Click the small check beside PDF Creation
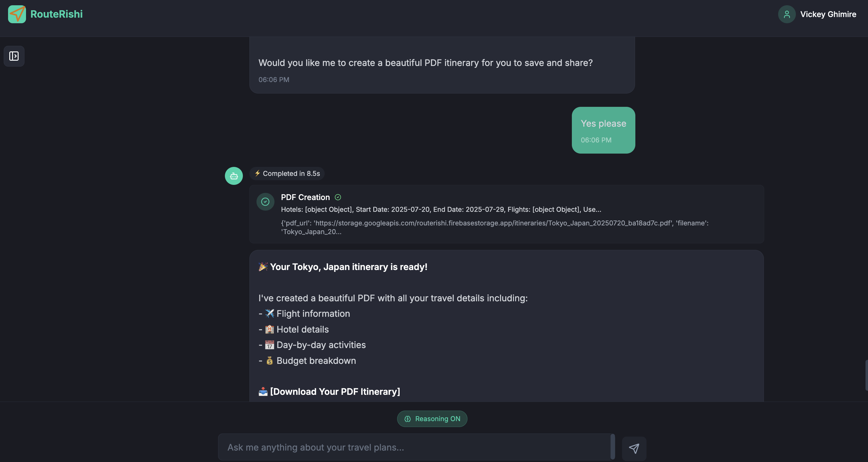 pyautogui.click(x=338, y=197)
